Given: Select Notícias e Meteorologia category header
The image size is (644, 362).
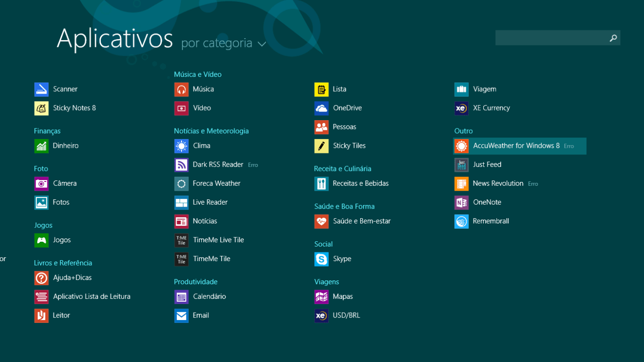Looking at the screenshot, I should click(211, 131).
